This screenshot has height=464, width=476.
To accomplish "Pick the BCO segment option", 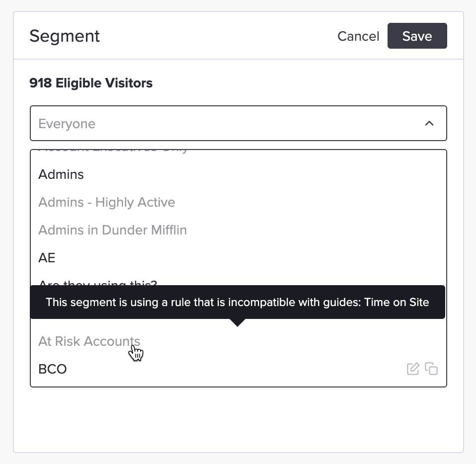I will (x=53, y=369).
